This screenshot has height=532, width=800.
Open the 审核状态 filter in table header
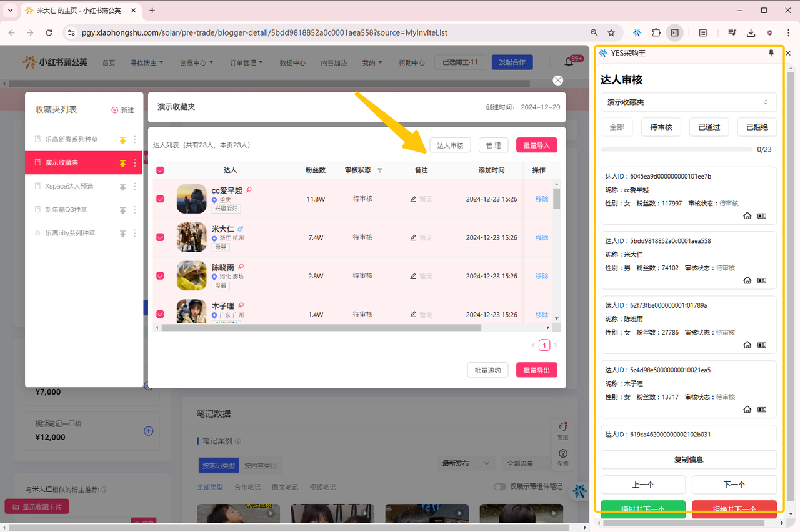point(379,170)
